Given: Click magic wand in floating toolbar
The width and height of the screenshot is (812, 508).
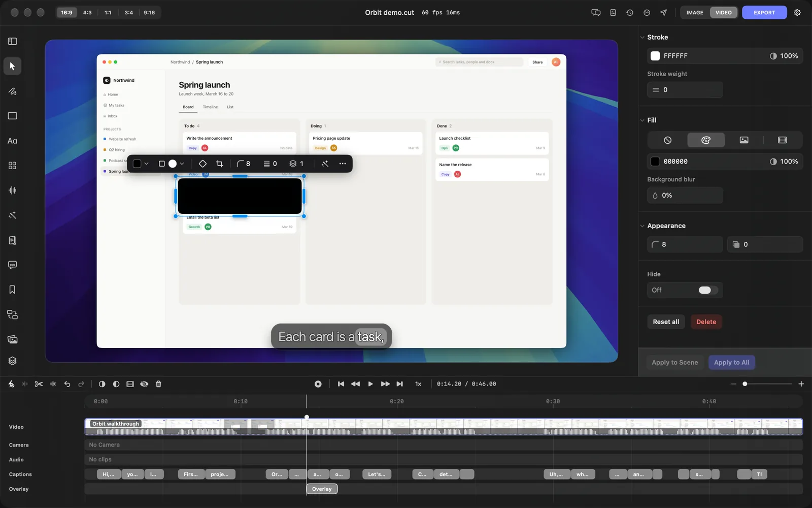Looking at the screenshot, I should pos(325,164).
